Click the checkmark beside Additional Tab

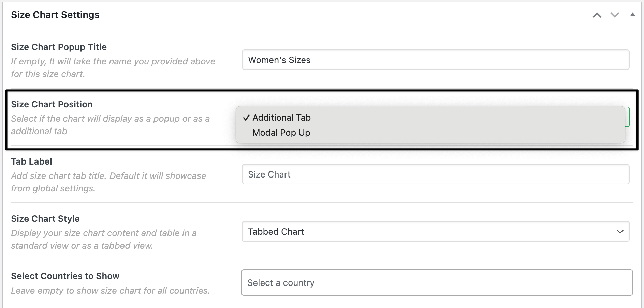coord(246,118)
